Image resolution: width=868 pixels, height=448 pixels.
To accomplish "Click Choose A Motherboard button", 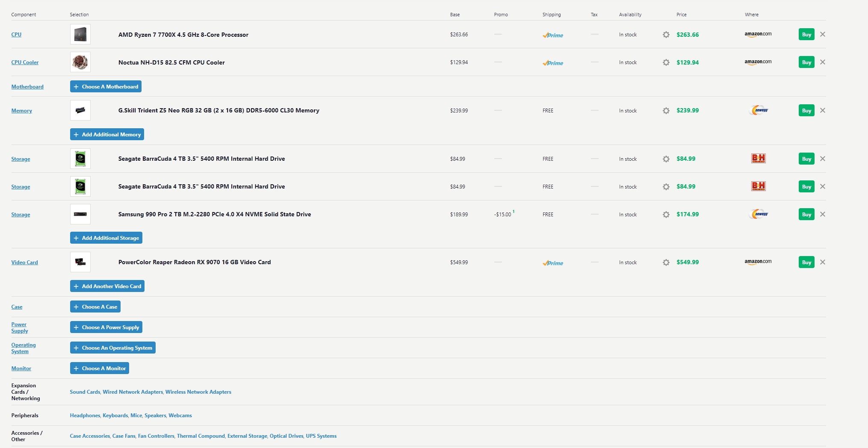I will pos(106,86).
